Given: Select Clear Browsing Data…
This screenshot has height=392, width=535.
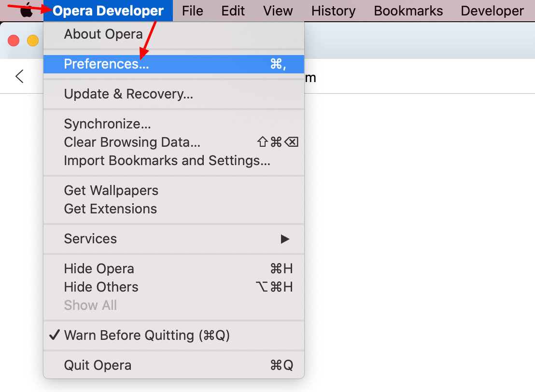Looking at the screenshot, I should point(174,142).
